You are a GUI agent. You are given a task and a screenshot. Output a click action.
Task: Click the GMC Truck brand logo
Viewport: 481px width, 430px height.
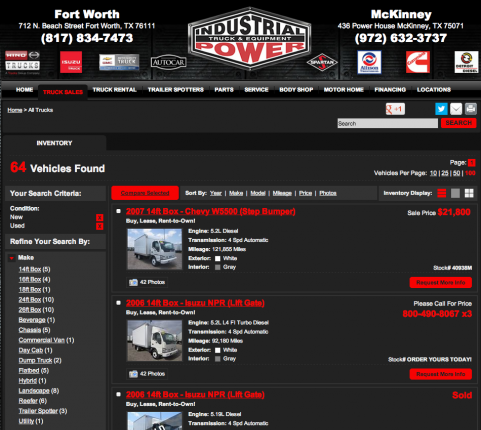tap(119, 62)
